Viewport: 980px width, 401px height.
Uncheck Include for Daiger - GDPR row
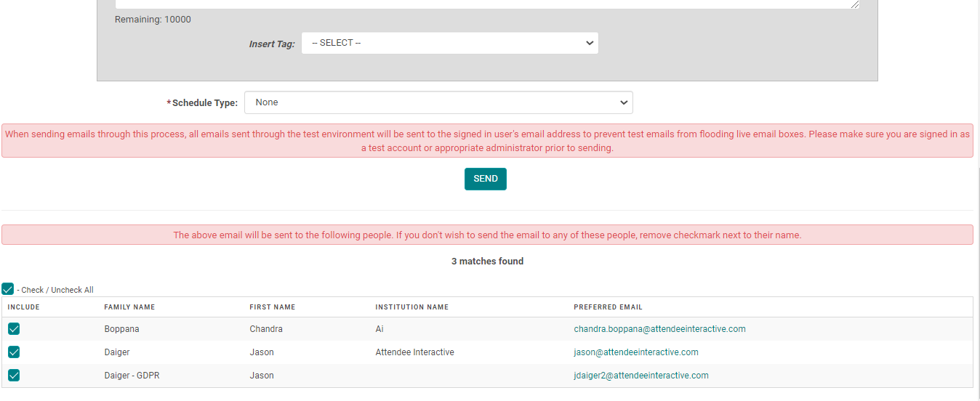click(x=14, y=376)
